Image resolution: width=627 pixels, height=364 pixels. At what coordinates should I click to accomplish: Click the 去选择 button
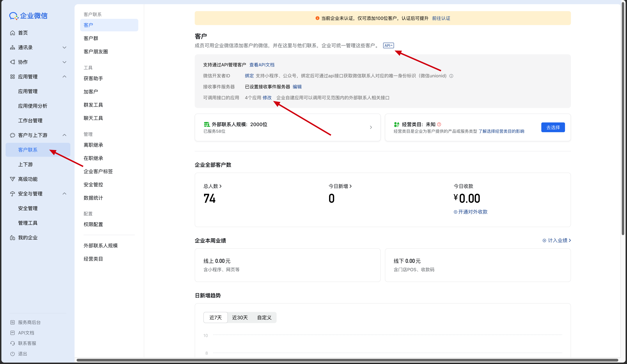[x=553, y=127]
